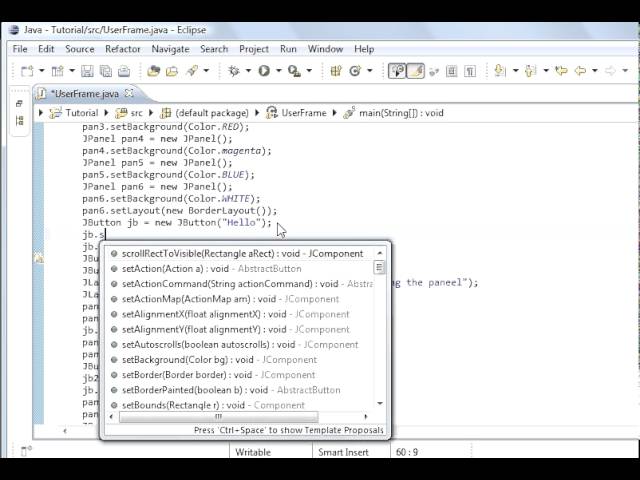Screen dimensions: 640x480
Task: Click the status bar icon at bottom left
Action: click(x=26, y=451)
